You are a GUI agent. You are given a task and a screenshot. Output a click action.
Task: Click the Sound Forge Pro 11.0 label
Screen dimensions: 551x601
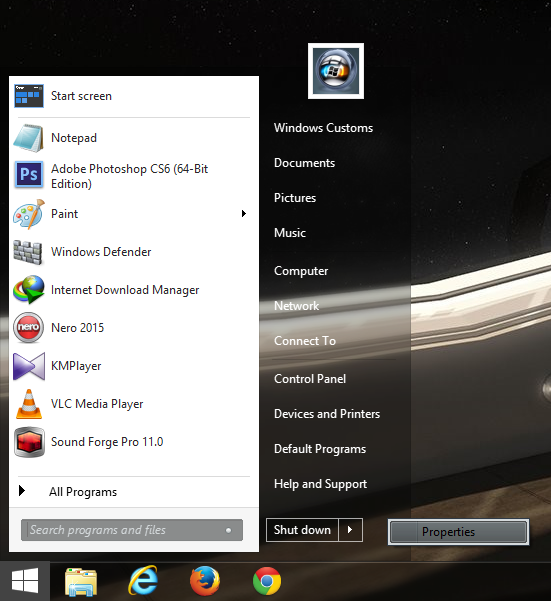(x=107, y=442)
